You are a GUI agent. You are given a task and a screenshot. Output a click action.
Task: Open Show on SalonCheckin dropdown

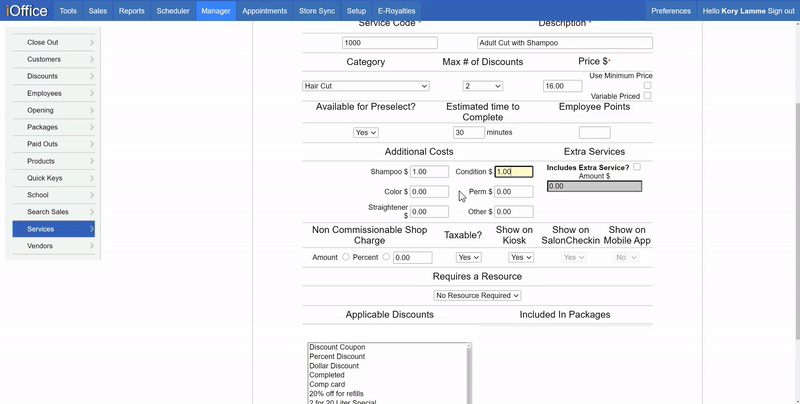574,258
